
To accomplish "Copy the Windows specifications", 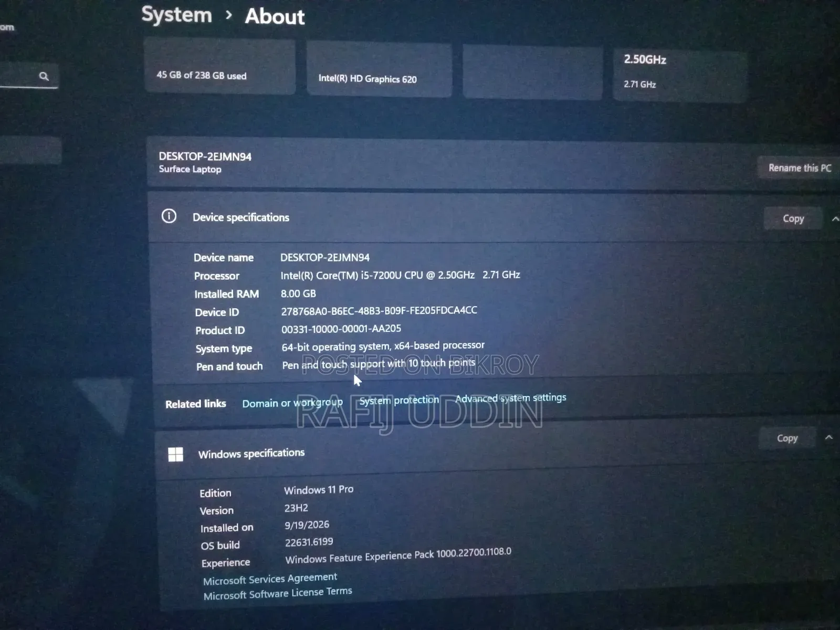I will pyautogui.click(x=787, y=438).
